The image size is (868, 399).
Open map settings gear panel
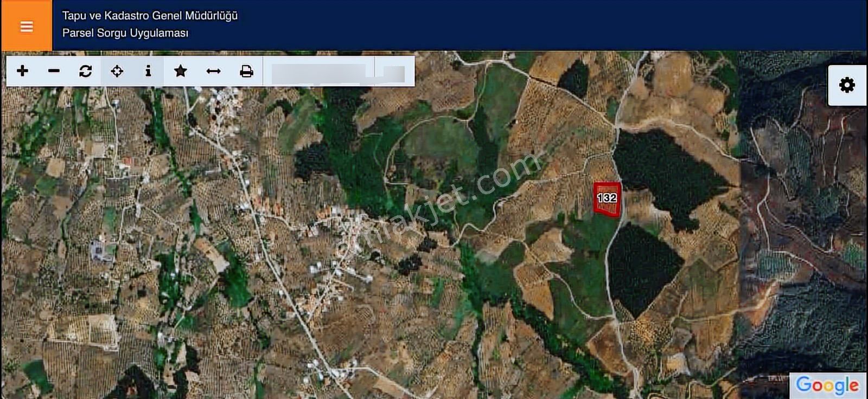847,85
